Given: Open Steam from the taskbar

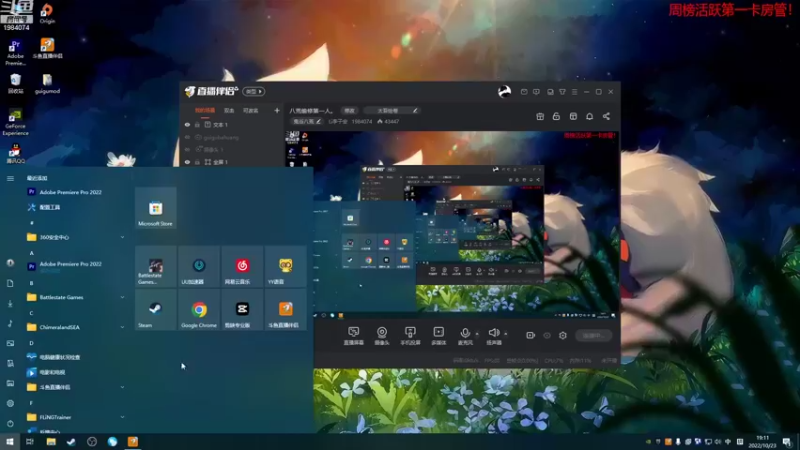Looking at the screenshot, I should [x=71, y=441].
